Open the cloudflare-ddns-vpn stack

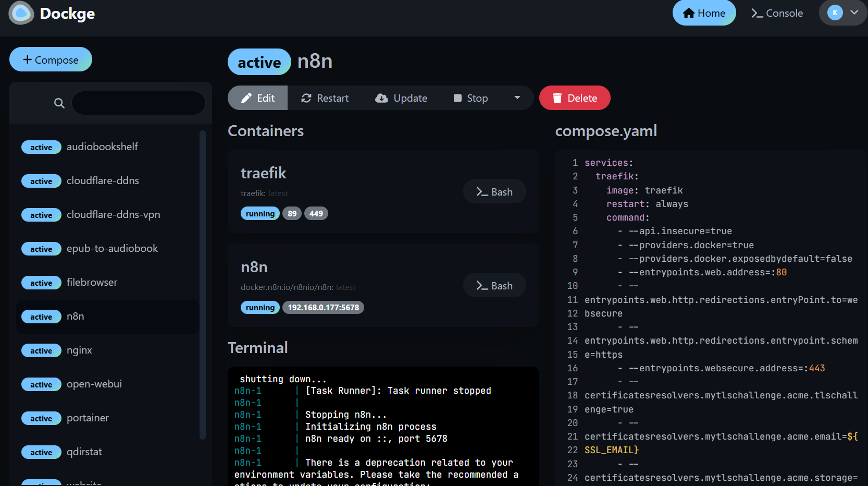click(x=108, y=215)
